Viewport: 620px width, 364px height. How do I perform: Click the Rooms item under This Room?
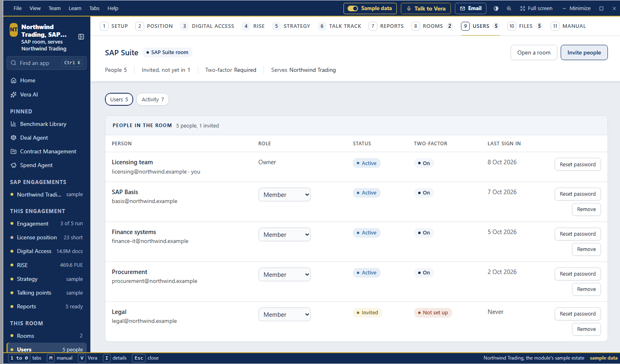[x=47, y=336]
